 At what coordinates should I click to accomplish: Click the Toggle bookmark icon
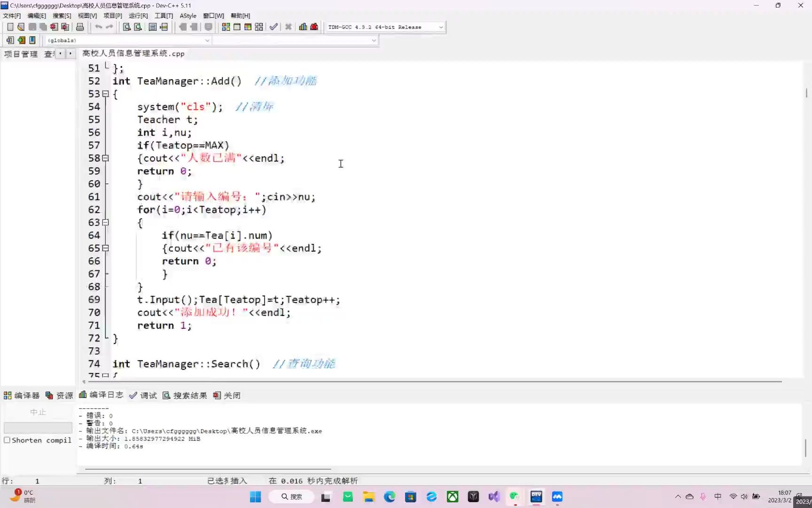pyautogui.click(x=21, y=40)
